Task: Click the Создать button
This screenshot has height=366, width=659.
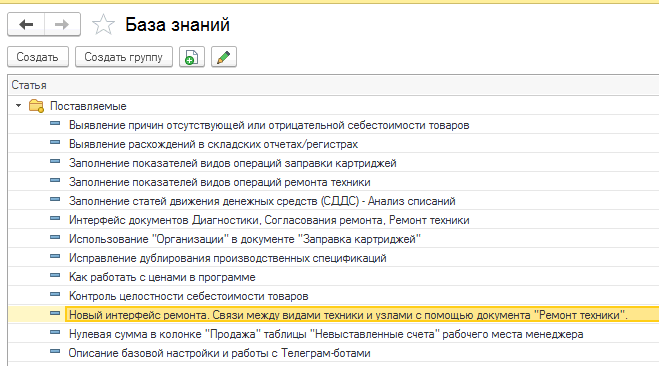Action: tap(38, 57)
